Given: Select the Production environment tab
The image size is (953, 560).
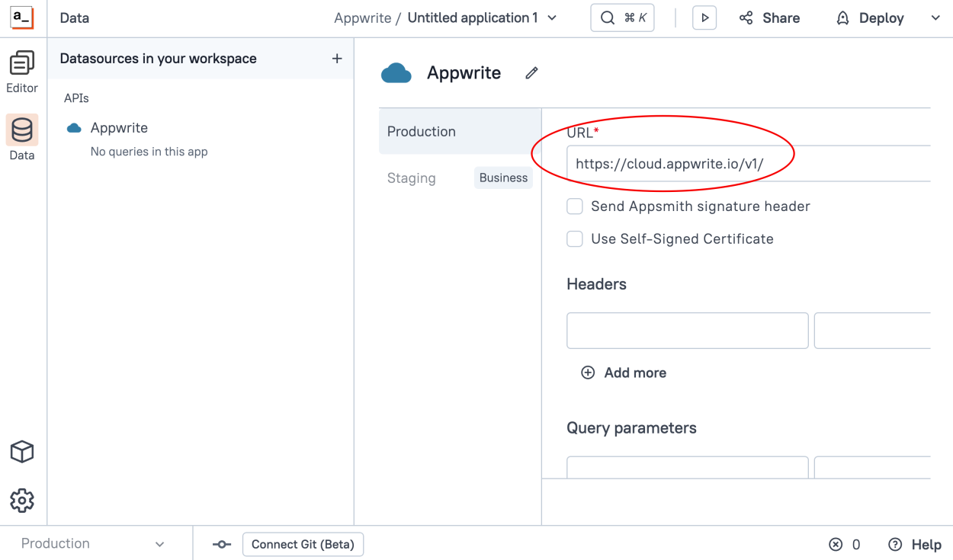Looking at the screenshot, I should click(x=422, y=131).
